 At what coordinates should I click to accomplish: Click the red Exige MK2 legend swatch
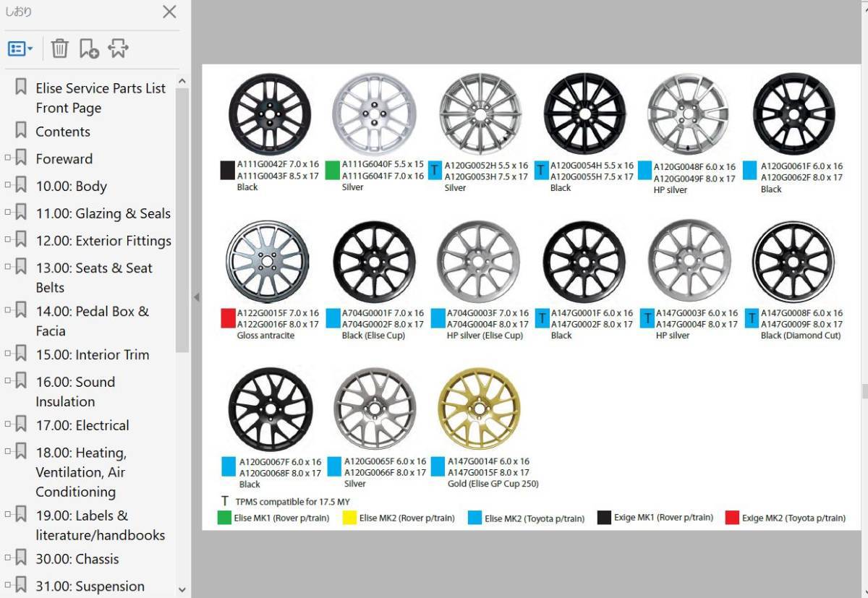732,518
